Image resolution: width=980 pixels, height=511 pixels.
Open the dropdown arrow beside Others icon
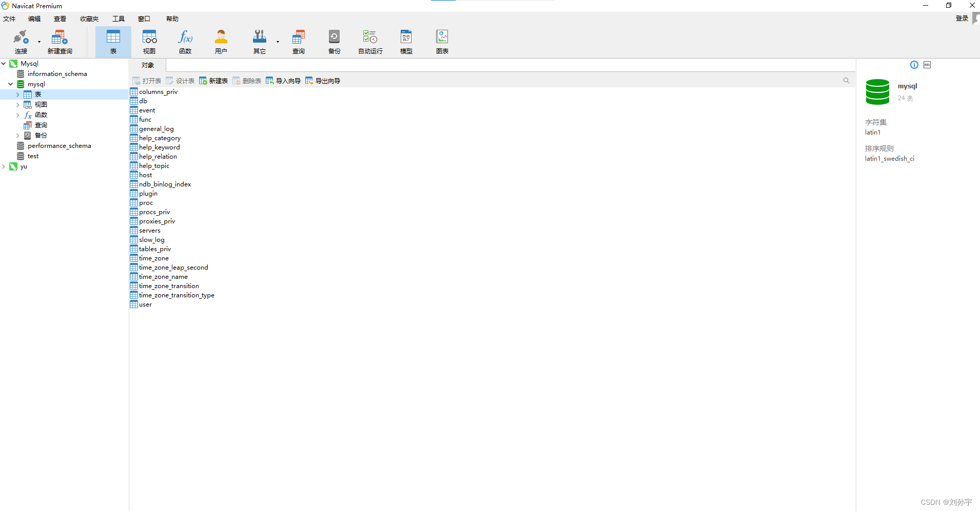pyautogui.click(x=278, y=42)
